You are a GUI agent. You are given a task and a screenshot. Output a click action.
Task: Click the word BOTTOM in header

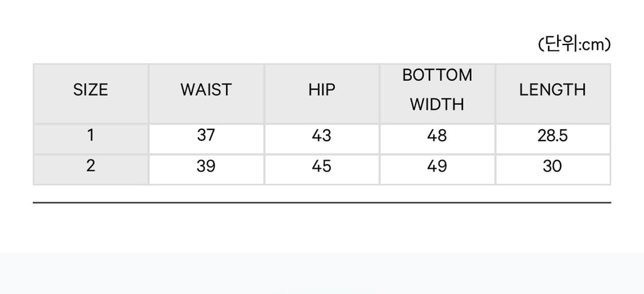(437, 76)
